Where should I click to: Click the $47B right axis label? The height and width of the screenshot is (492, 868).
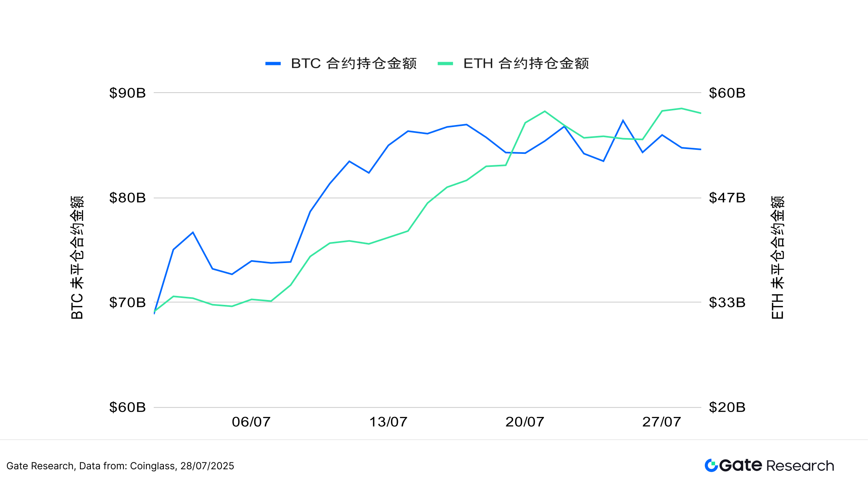tap(727, 198)
